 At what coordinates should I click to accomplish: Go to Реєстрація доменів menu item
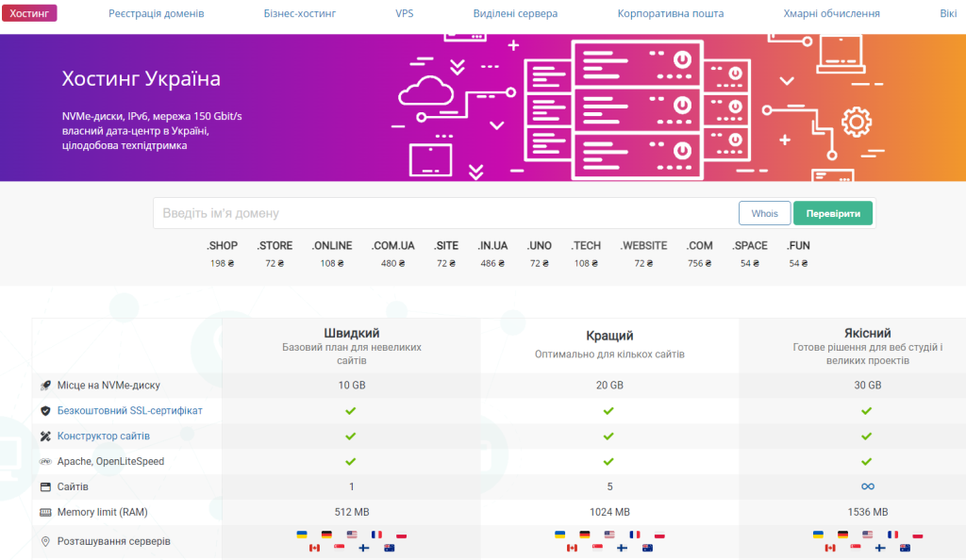point(156,14)
